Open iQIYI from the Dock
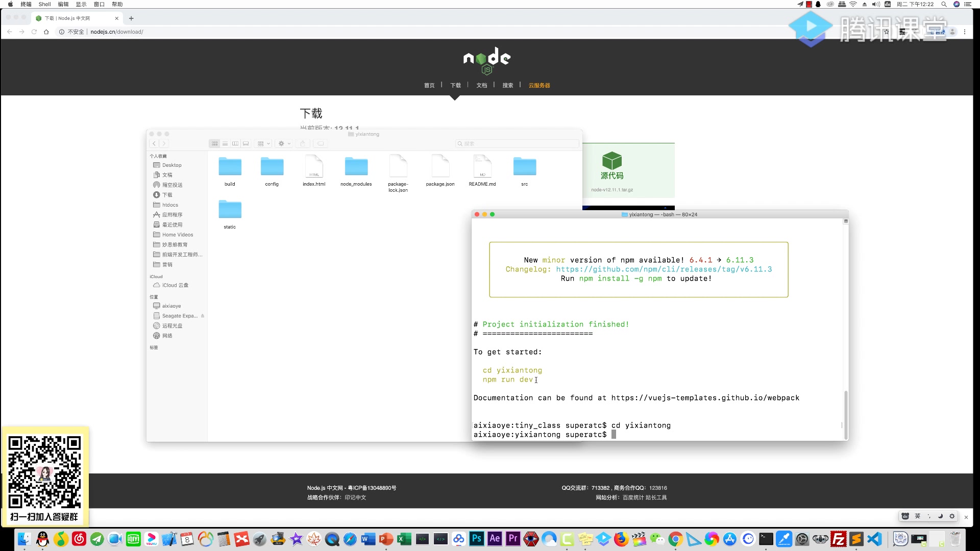The width and height of the screenshot is (980, 551). (133, 539)
